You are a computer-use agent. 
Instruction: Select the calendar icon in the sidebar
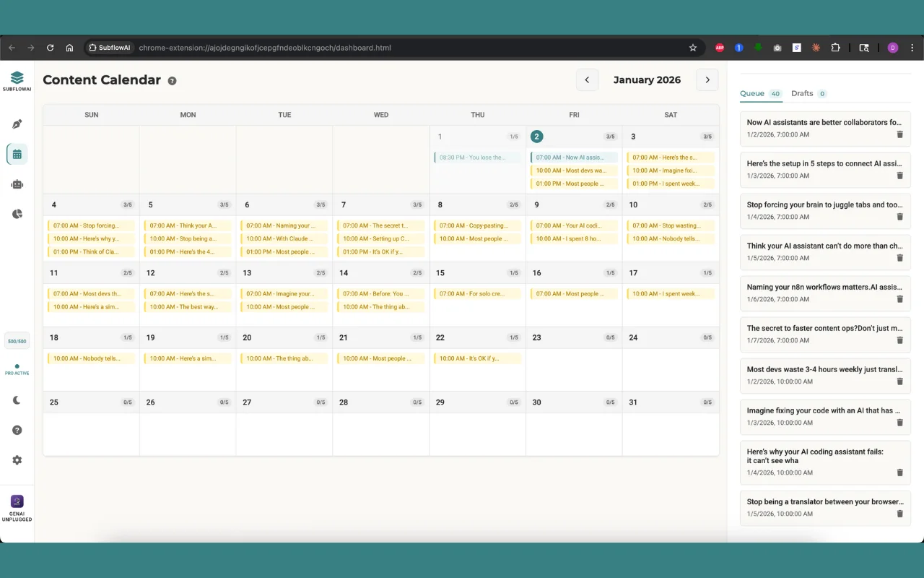pos(17,154)
